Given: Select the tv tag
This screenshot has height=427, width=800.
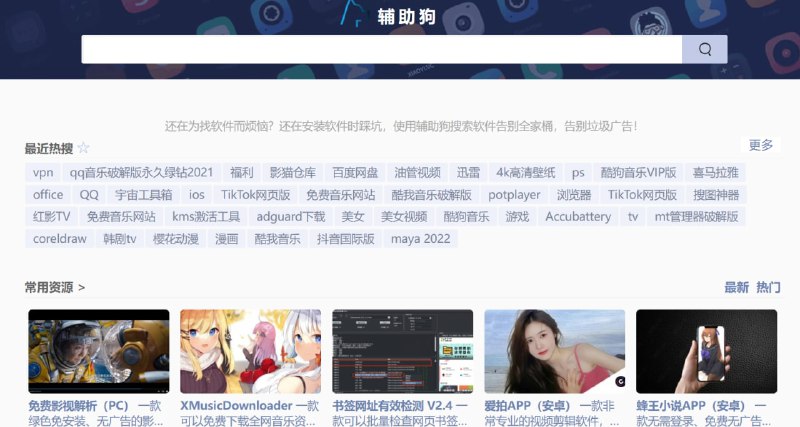Looking at the screenshot, I should pos(633,216).
